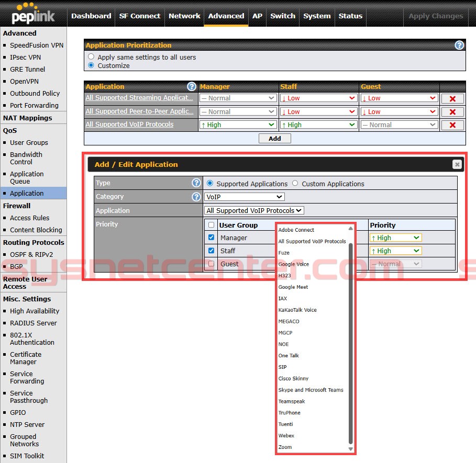Open Certificate Manager

(x=26, y=358)
